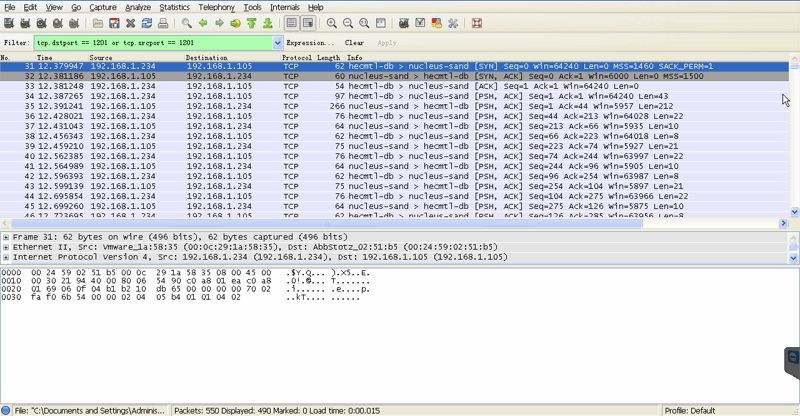Click the Clear filter button

[354, 43]
